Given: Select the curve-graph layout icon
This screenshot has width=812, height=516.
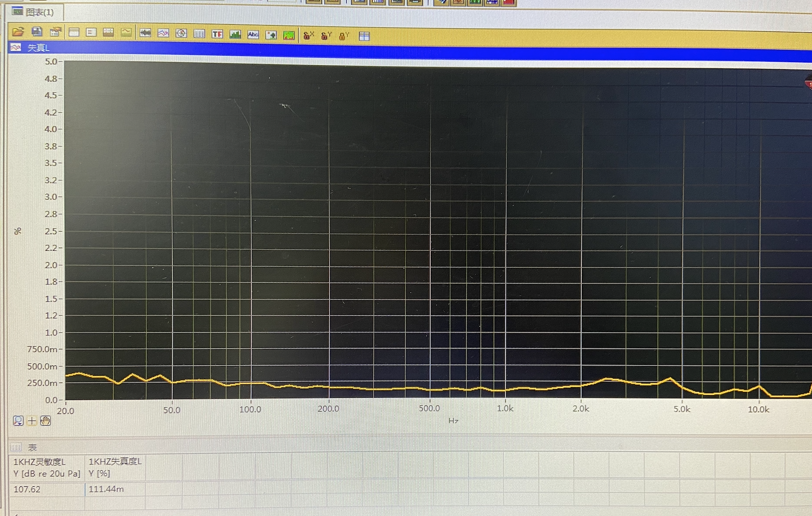Looking at the screenshot, I should (126, 32).
